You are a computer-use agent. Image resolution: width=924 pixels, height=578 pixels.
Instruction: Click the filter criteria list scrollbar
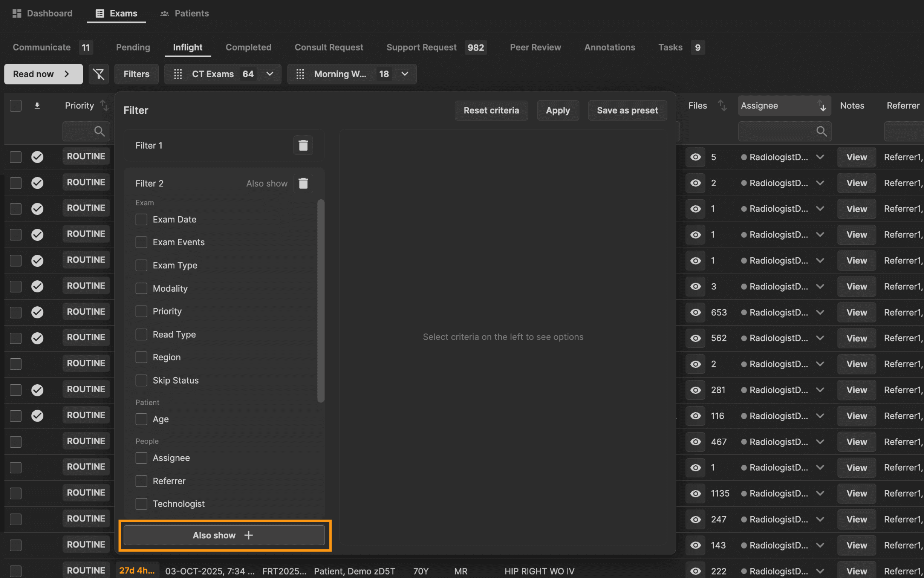[x=321, y=300]
